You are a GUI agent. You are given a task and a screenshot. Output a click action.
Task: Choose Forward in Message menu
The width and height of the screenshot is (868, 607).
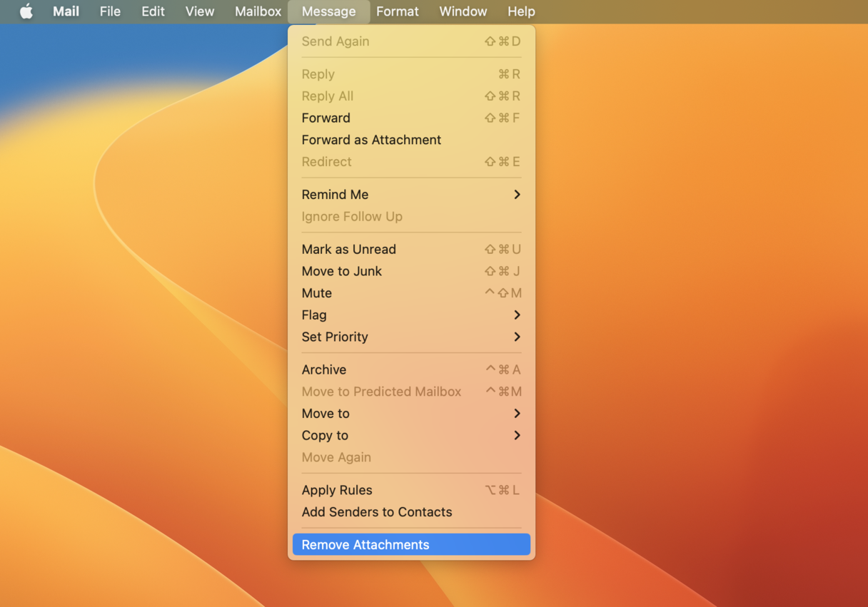326,118
